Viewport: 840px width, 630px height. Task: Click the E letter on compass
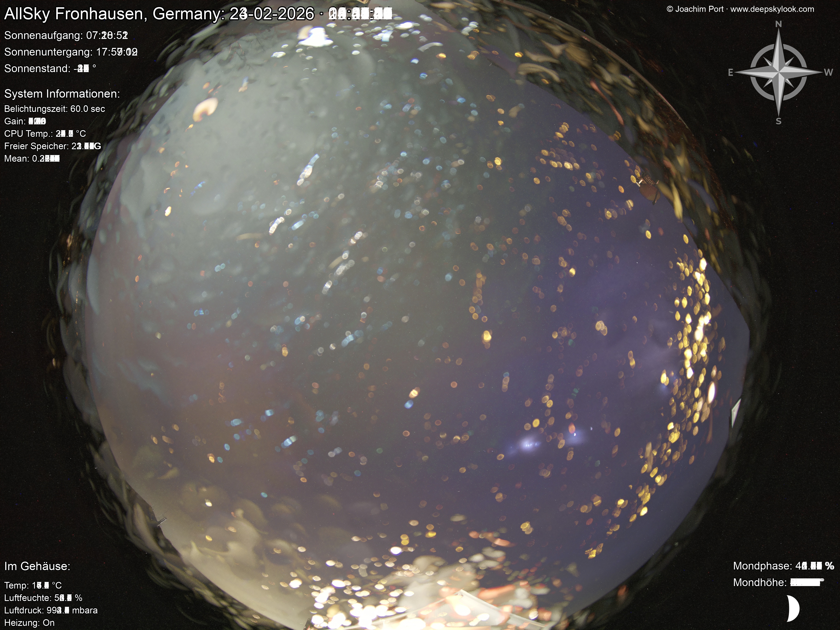click(x=730, y=73)
